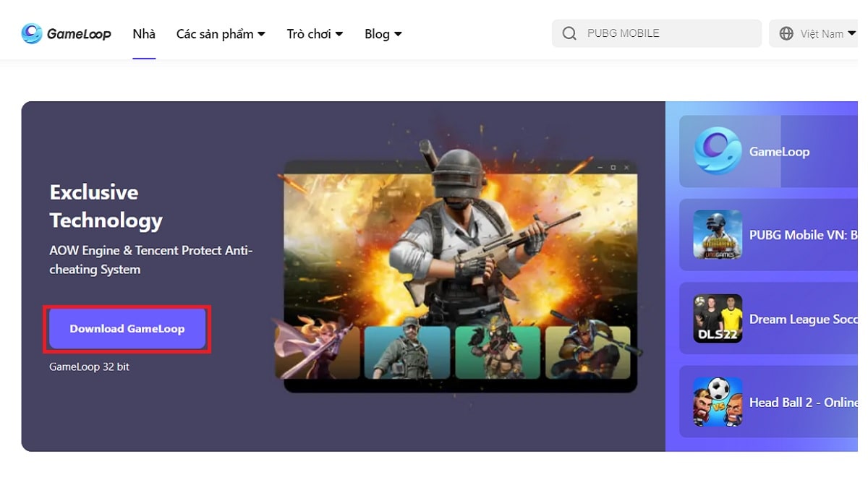Screen dimensions: 868x488
Task: Expand the Blog dropdown menu
Action: (x=383, y=34)
